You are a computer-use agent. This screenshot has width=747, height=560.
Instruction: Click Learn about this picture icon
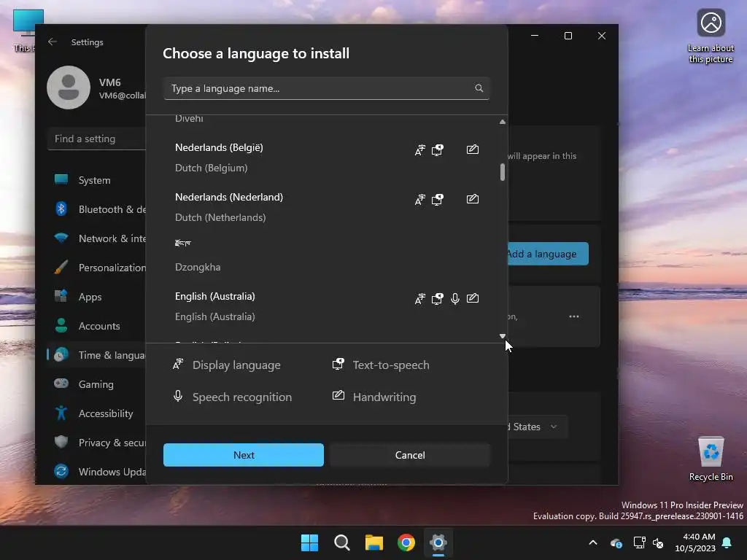(x=711, y=36)
